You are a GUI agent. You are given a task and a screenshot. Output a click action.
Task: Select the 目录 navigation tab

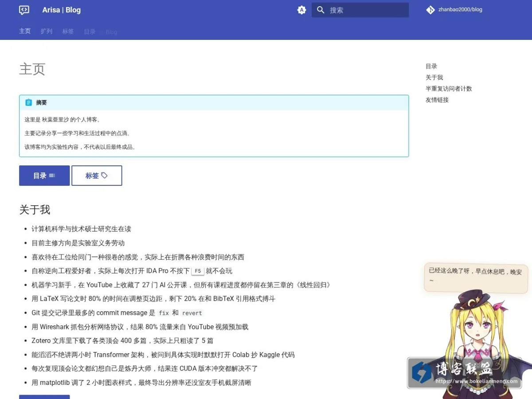pos(90,31)
